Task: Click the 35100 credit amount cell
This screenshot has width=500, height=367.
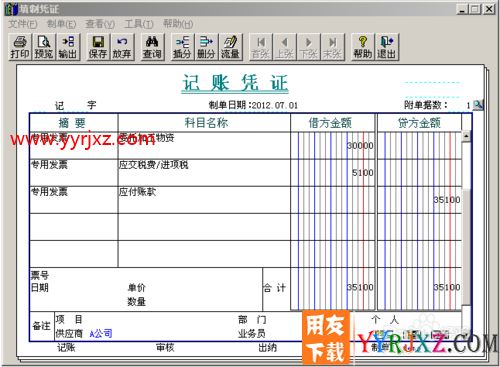Action: pyautogui.click(x=419, y=200)
